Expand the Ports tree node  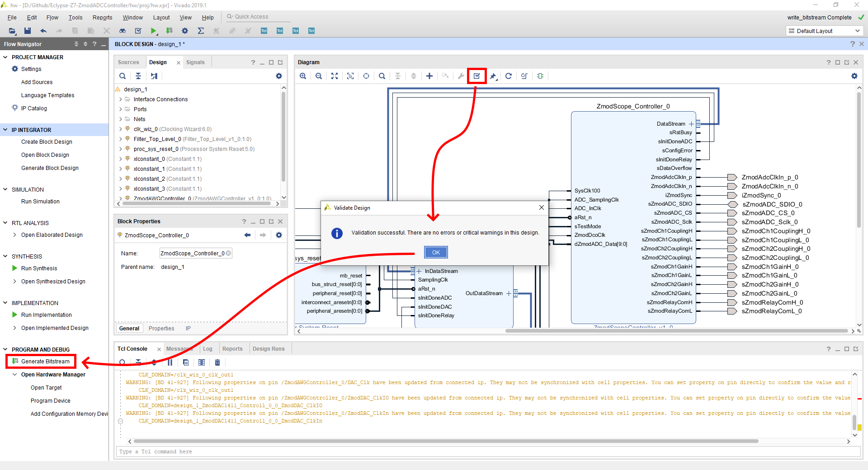[120, 109]
